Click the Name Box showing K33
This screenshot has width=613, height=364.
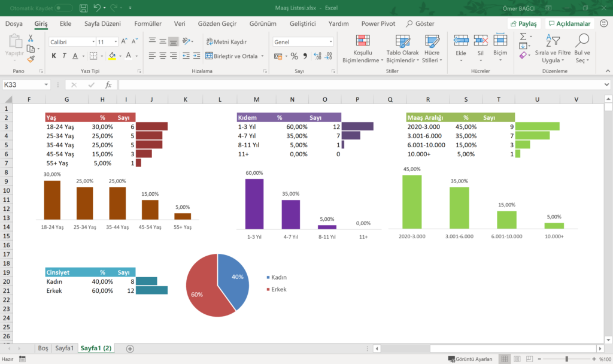pos(27,85)
